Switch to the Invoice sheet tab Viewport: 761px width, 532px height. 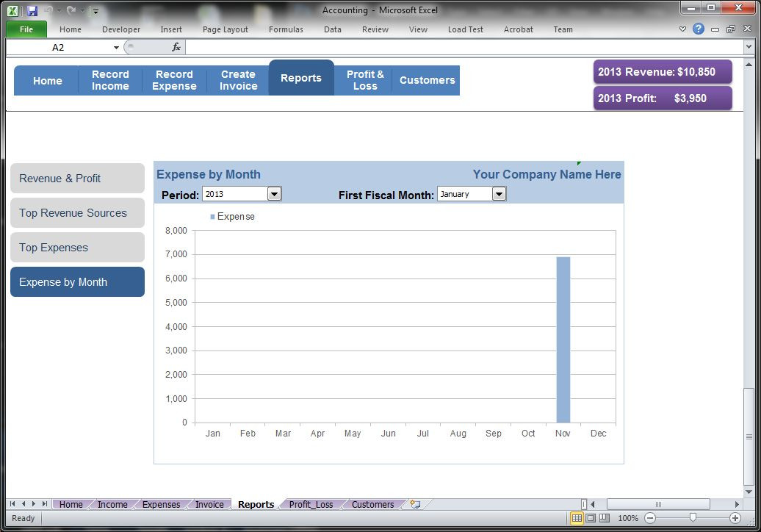pyautogui.click(x=209, y=504)
